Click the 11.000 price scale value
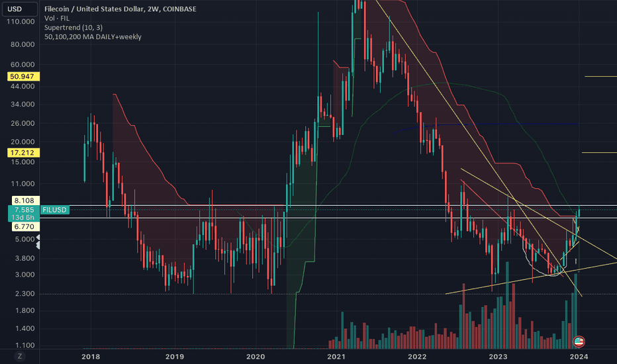Image resolution: width=617 pixels, height=364 pixels. click(23, 184)
